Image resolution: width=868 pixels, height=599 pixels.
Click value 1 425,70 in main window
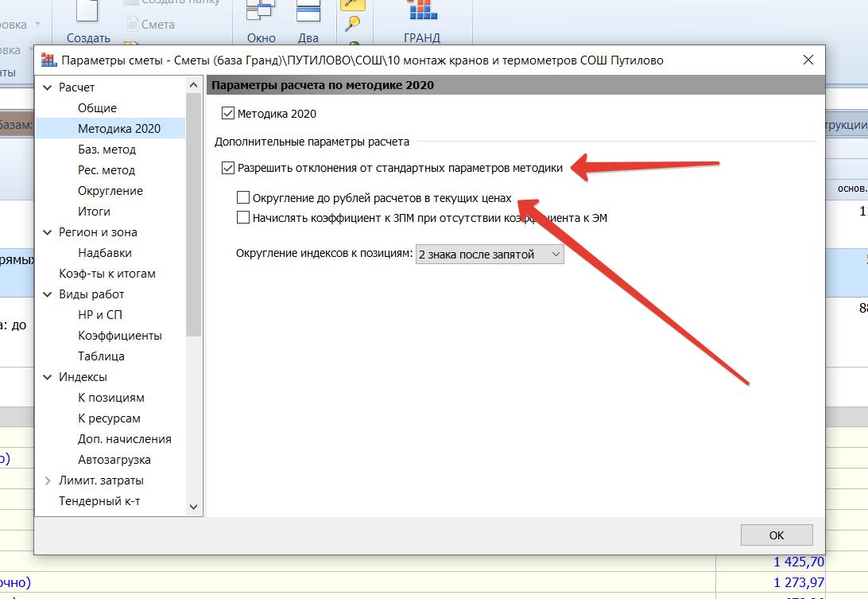coord(799,562)
